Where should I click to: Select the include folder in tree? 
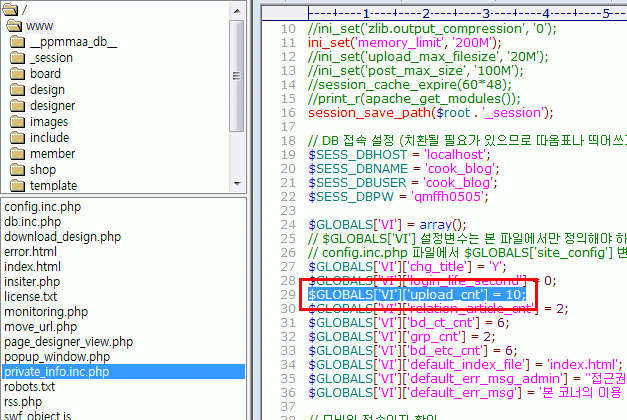point(49,138)
